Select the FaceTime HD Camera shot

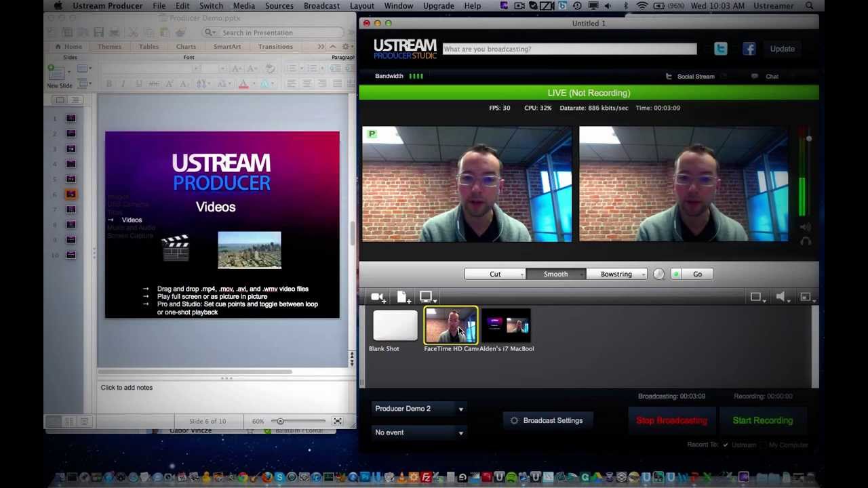(451, 326)
